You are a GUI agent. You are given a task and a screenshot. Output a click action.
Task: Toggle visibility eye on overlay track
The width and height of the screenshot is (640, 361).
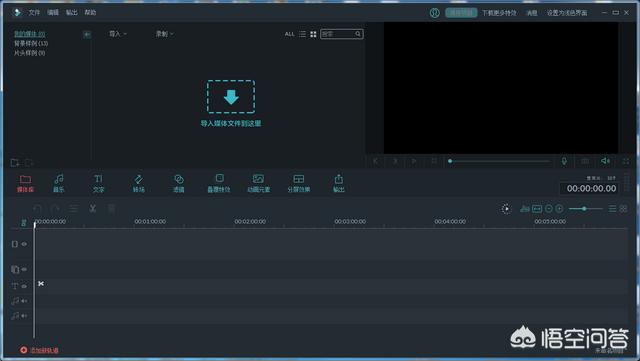(24, 269)
